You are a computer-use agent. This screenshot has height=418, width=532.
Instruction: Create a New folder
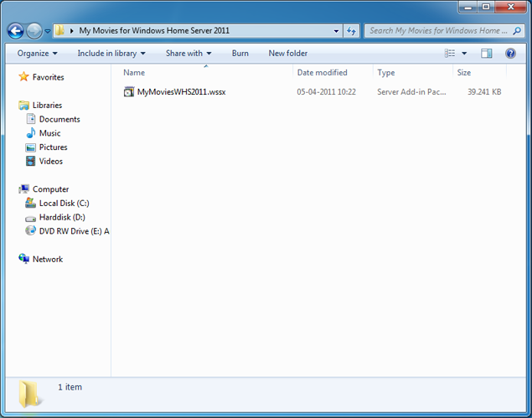coord(287,54)
